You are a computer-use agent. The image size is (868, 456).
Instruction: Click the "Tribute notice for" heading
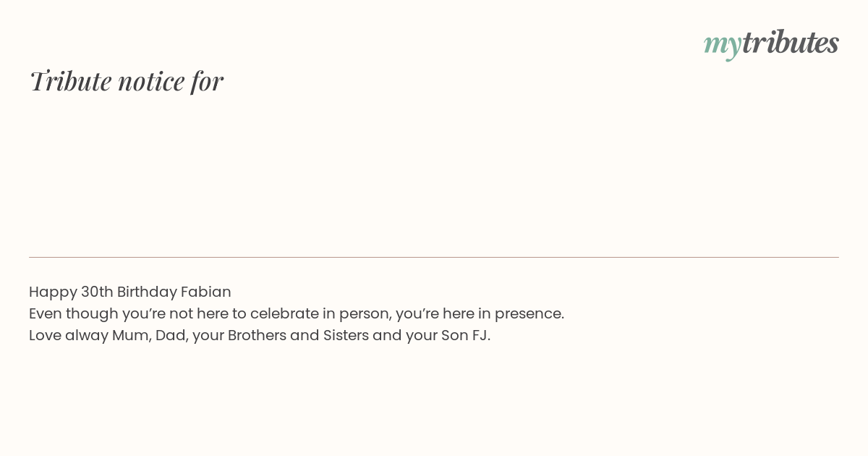(x=126, y=81)
